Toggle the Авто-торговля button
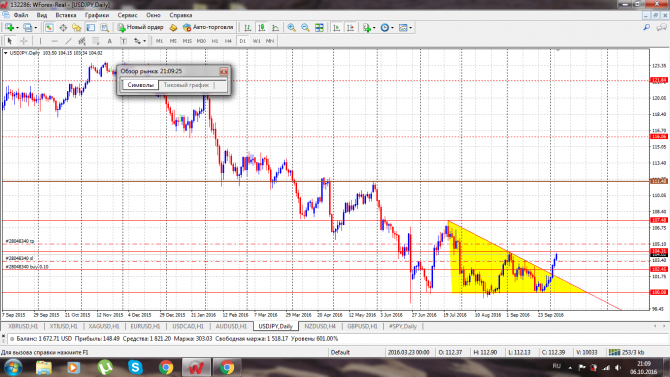The image size is (670, 377). point(208,27)
